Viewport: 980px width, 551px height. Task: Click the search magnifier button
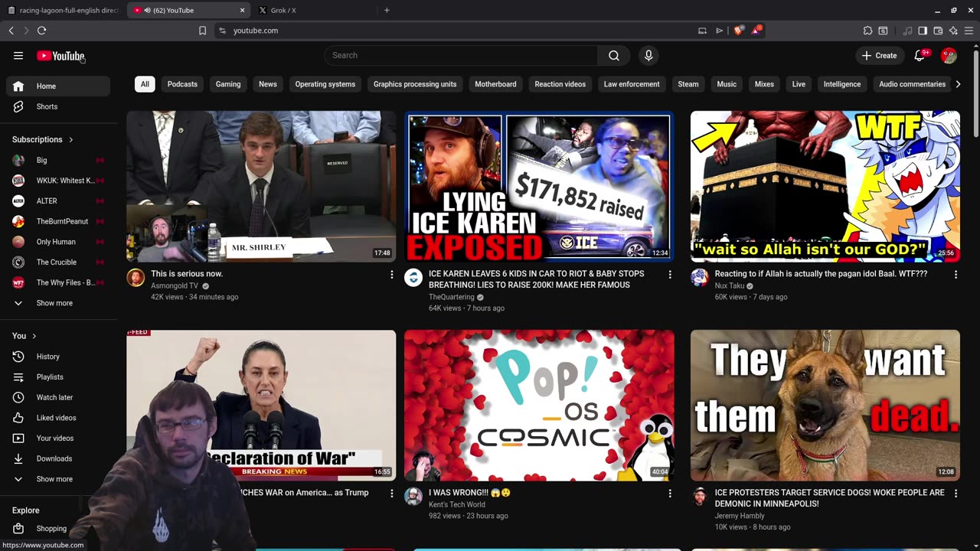pos(614,55)
